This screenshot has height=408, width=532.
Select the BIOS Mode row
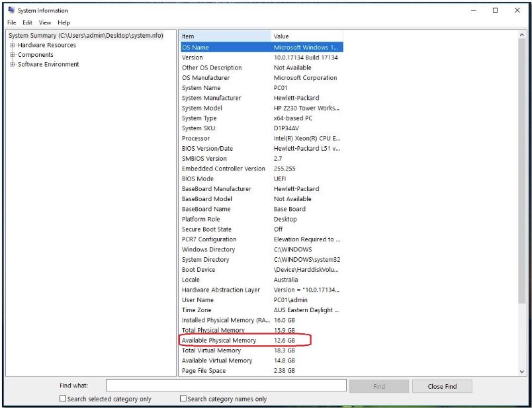pyautogui.click(x=262, y=179)
